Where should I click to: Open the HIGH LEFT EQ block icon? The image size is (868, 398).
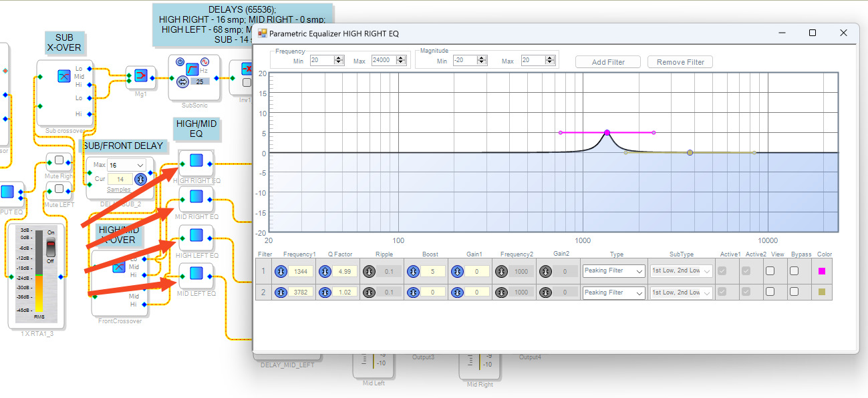[x=196, y=236]
